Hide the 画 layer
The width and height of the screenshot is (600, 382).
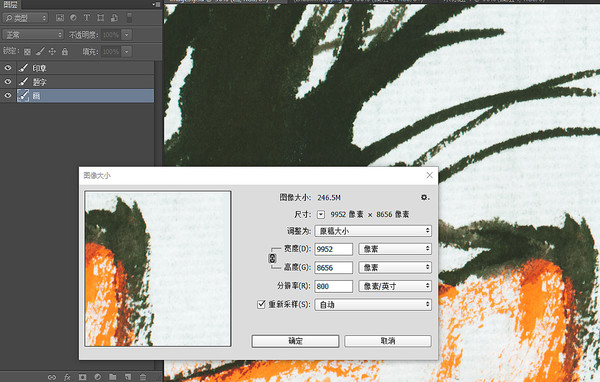coord(8,96)
